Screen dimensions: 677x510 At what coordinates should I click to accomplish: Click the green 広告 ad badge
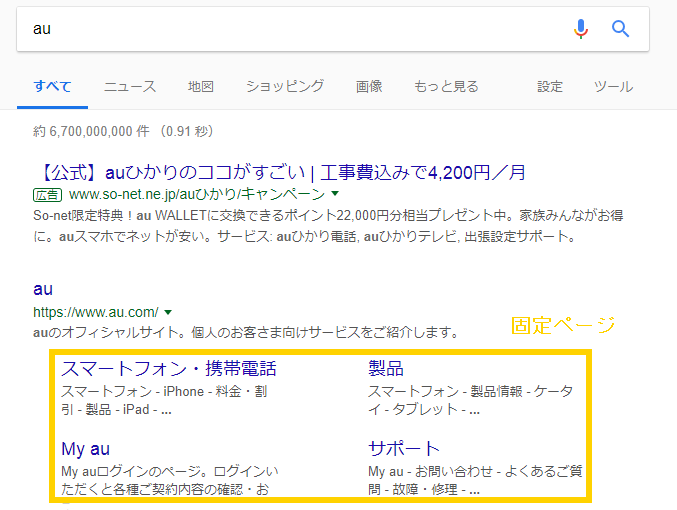click(x=47, y=195)
